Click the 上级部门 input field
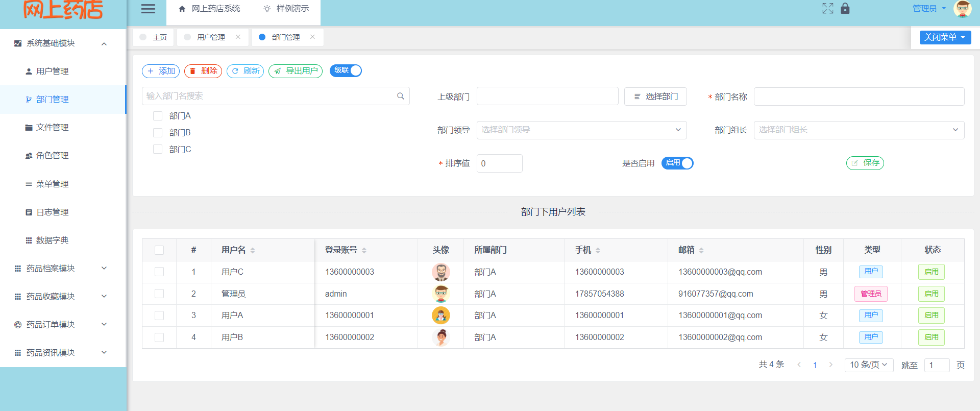 pos(548,96)
